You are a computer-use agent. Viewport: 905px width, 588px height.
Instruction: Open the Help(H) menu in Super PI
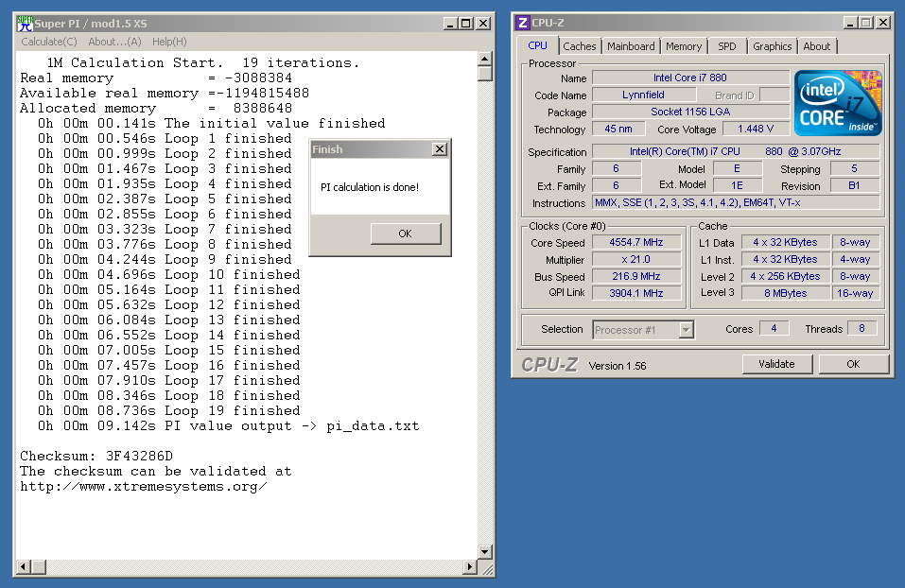(x=169, y=42)
